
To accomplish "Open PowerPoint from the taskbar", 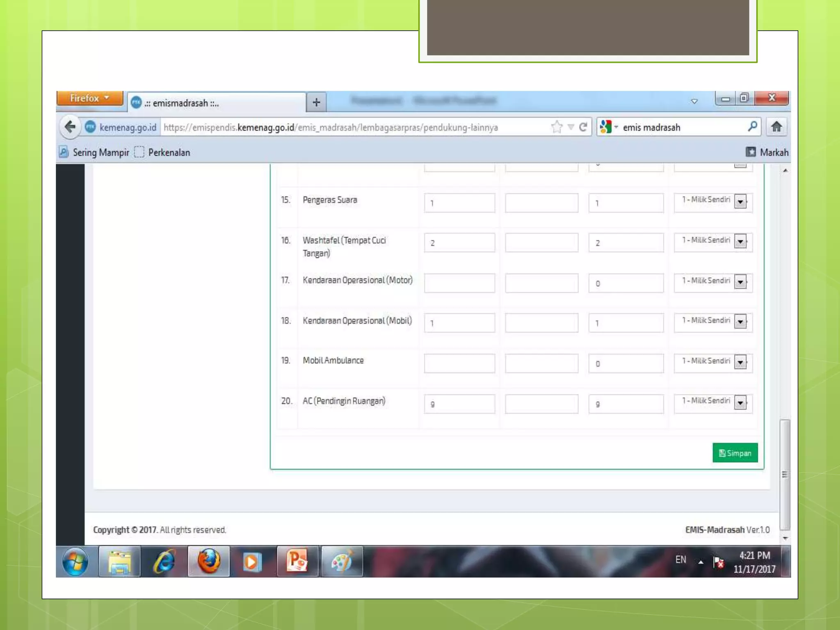I will pos(297,561).
